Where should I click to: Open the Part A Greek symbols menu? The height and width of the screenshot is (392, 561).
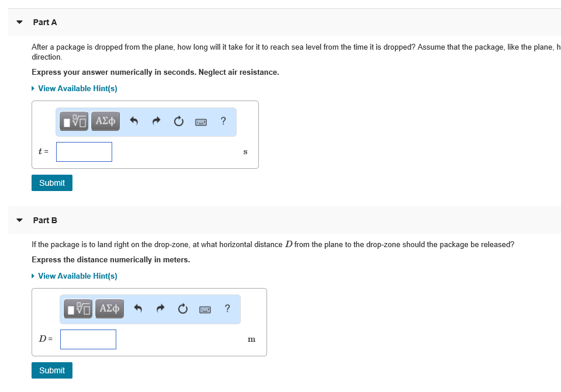coord(105,122)
